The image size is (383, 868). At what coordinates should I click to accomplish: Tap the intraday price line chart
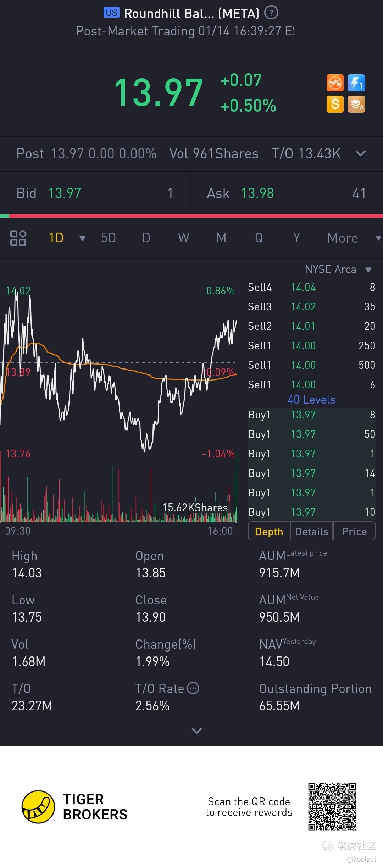coord(118,370)
